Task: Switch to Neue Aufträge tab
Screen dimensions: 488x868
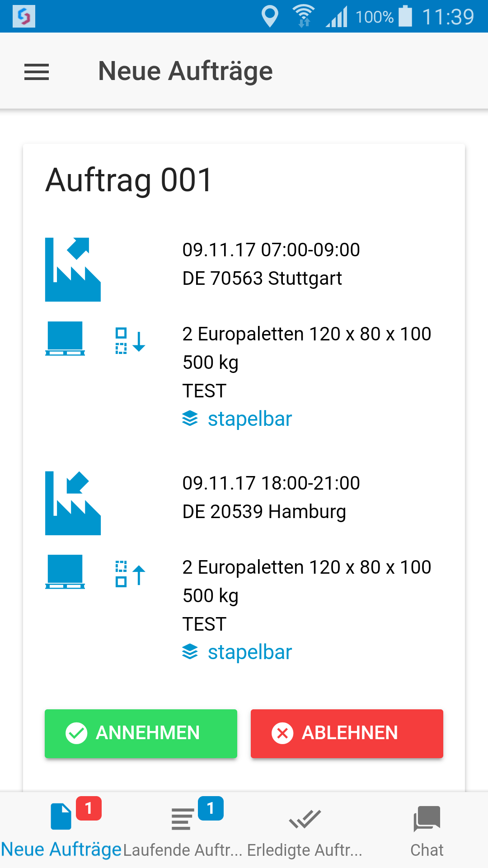Action: point(61,830)
